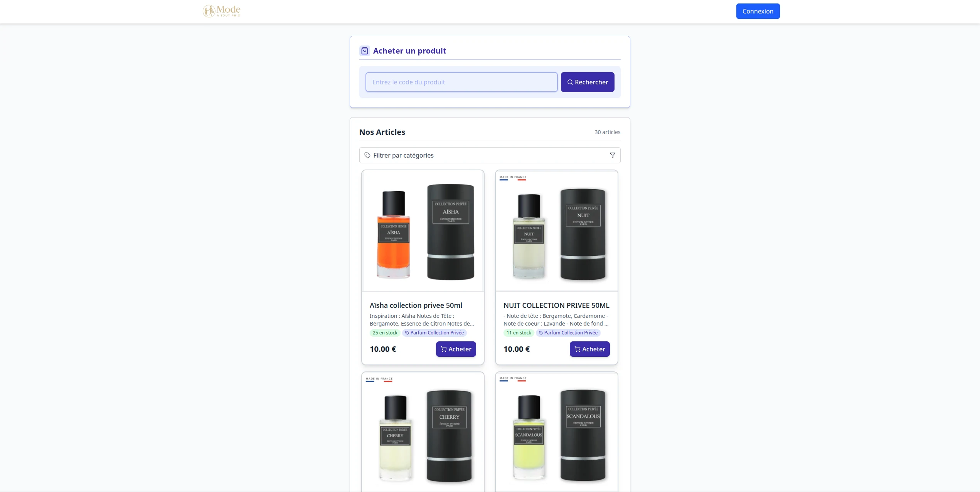The image size is (980, 492).
Task: Click the 10.00 € price on Aïsha card
Action: coord(383,349)
